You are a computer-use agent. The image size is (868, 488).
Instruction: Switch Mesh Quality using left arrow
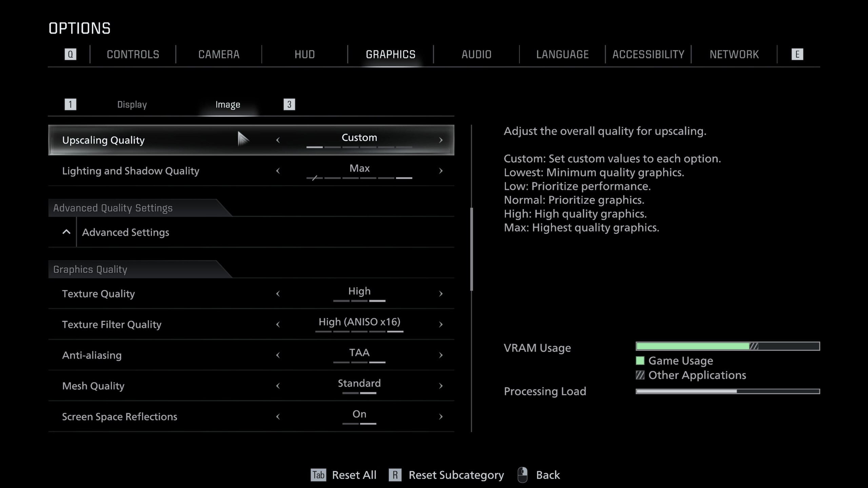(278, 386)
